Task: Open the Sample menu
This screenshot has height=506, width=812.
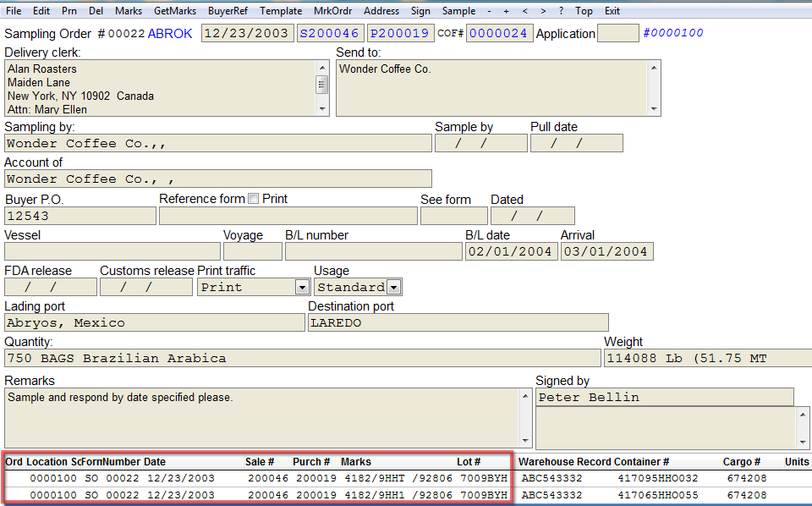Action: pos(458,11)
